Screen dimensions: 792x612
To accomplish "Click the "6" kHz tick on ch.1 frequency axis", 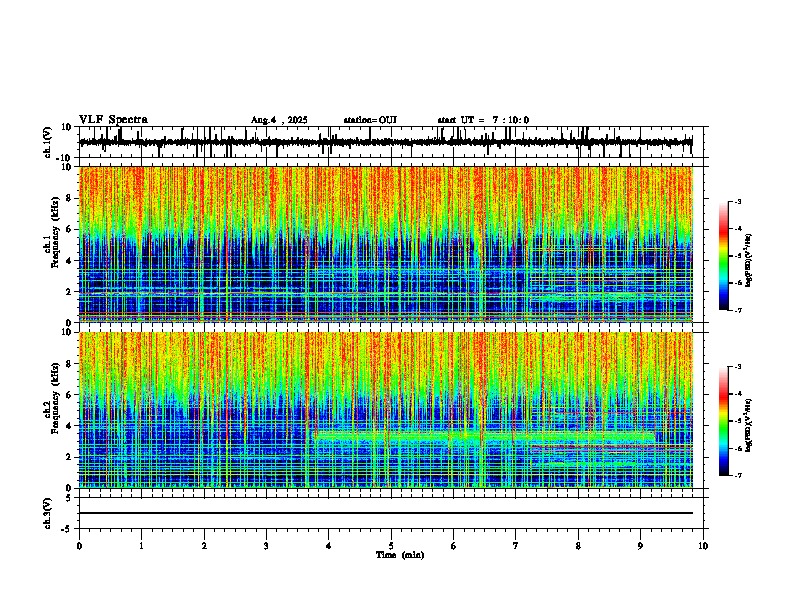I will click(x=70, y=229).
